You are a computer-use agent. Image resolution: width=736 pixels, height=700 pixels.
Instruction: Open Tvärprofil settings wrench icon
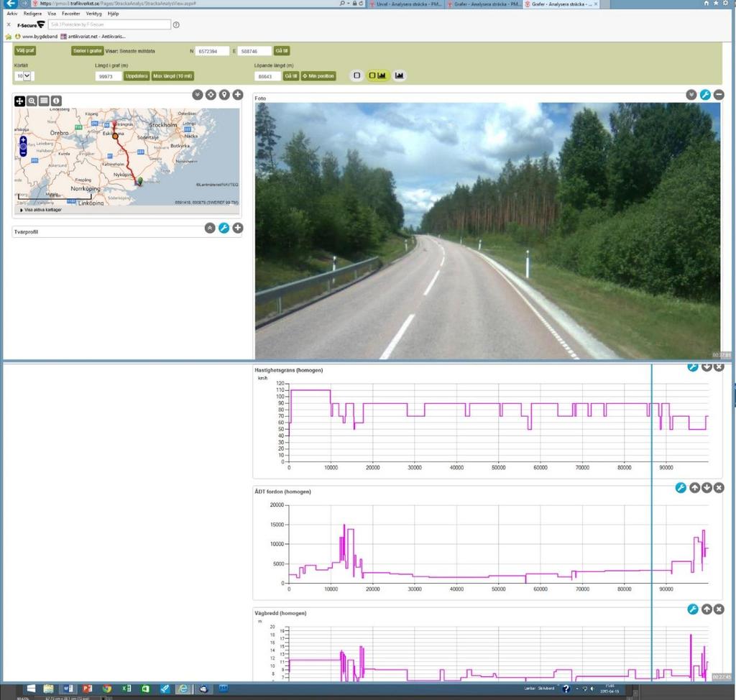tap(224, 228)
